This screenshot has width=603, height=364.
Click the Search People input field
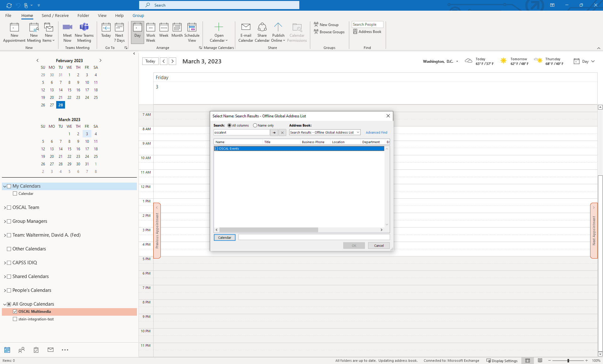coord(367,24)
